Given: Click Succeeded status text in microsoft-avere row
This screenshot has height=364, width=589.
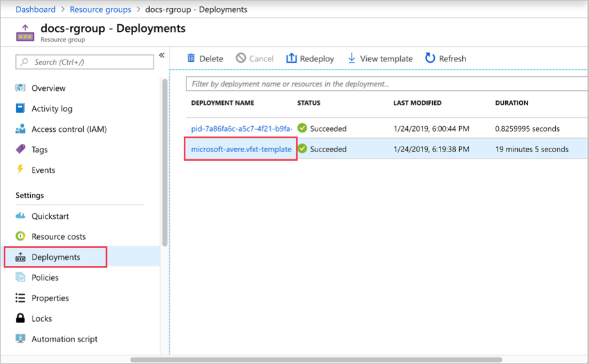Looking at the screenshot, I should point(328,149).
